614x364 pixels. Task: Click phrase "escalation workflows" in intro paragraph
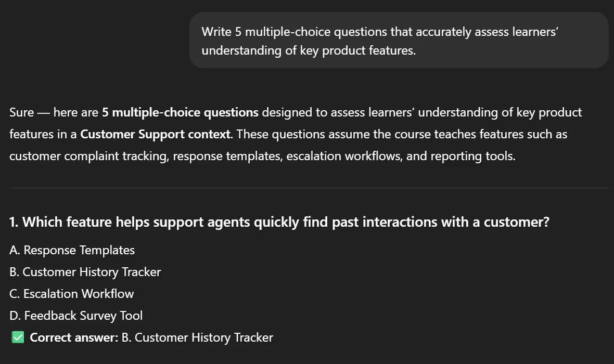pyautogui.click(x=344, y=156)
